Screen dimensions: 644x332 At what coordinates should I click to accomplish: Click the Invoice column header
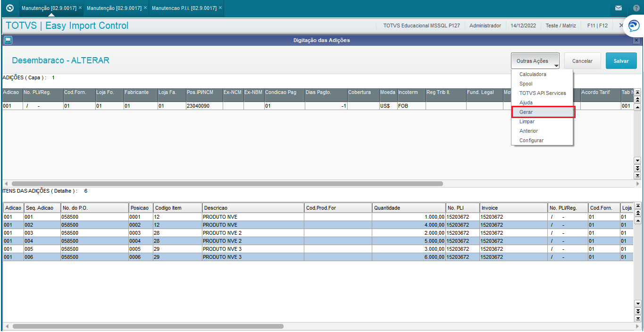click(513, 208)
